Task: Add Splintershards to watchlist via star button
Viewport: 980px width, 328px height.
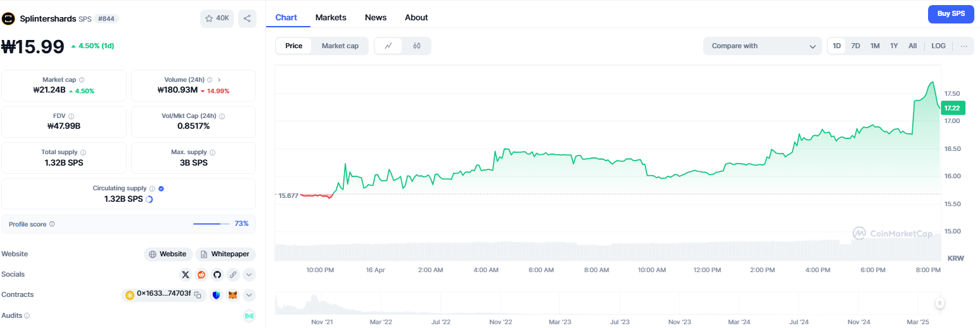Action: coord(217,18)
